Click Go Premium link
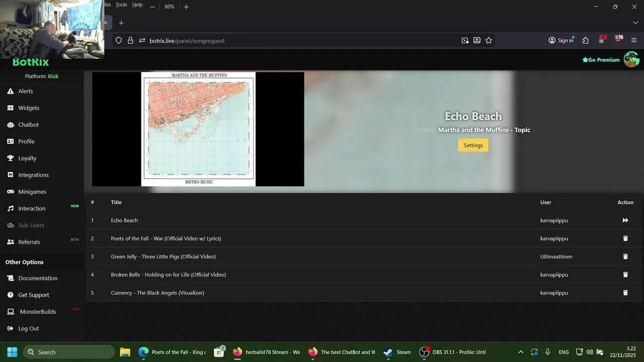The image size is (644, 362). click(x=601, y=60)
